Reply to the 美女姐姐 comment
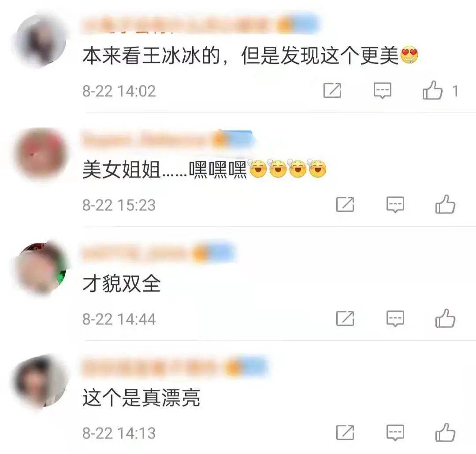The height and width of the screenshot is (454, 476). [395, 204]
